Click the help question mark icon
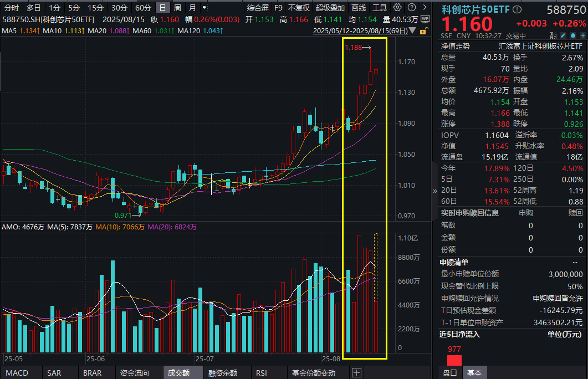The height and width of the screenshot is (379, 588). [411, 7]
